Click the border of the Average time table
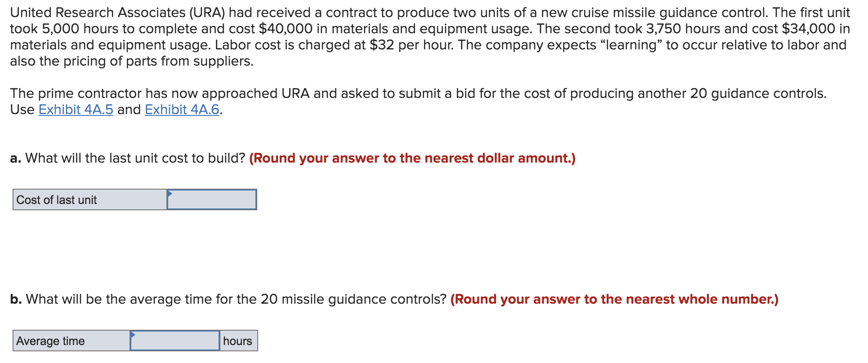Viewport: 868px width, 363px height. 135,331
